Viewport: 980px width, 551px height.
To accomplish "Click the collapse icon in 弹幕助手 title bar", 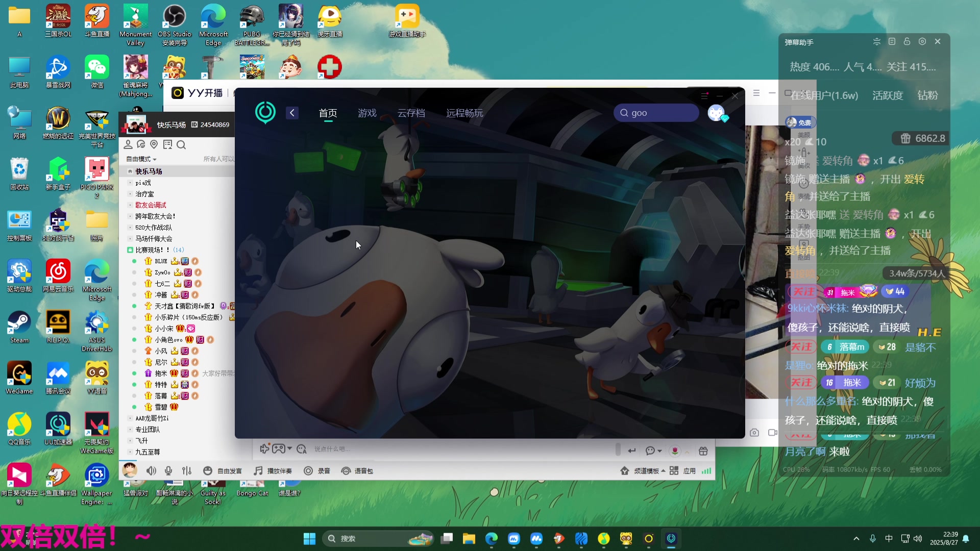I will pos(877,42).
